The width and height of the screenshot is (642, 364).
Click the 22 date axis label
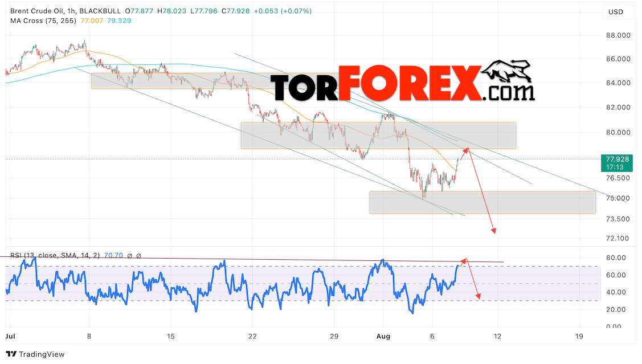252,337
